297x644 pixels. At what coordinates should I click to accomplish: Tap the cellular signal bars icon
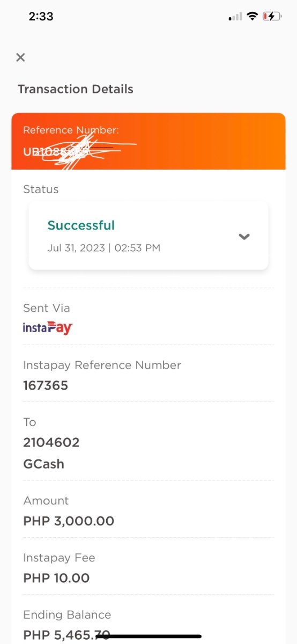(235, 17)
